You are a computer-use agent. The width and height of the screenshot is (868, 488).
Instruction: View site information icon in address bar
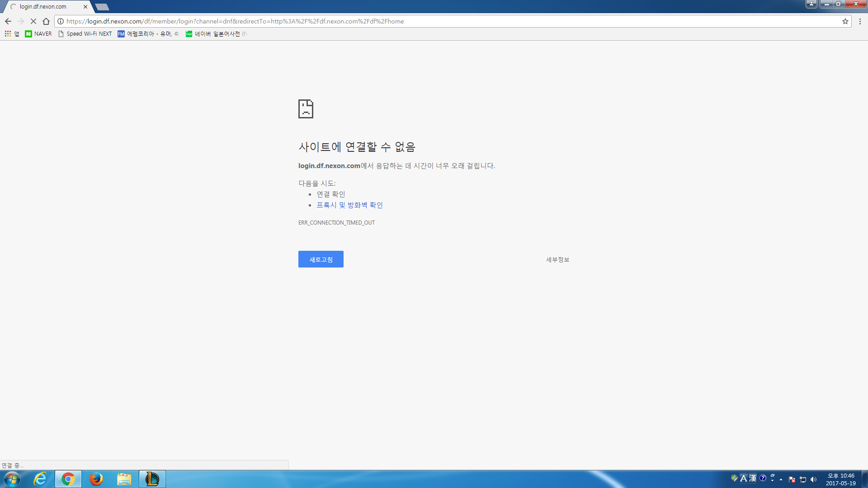(61, 21)
